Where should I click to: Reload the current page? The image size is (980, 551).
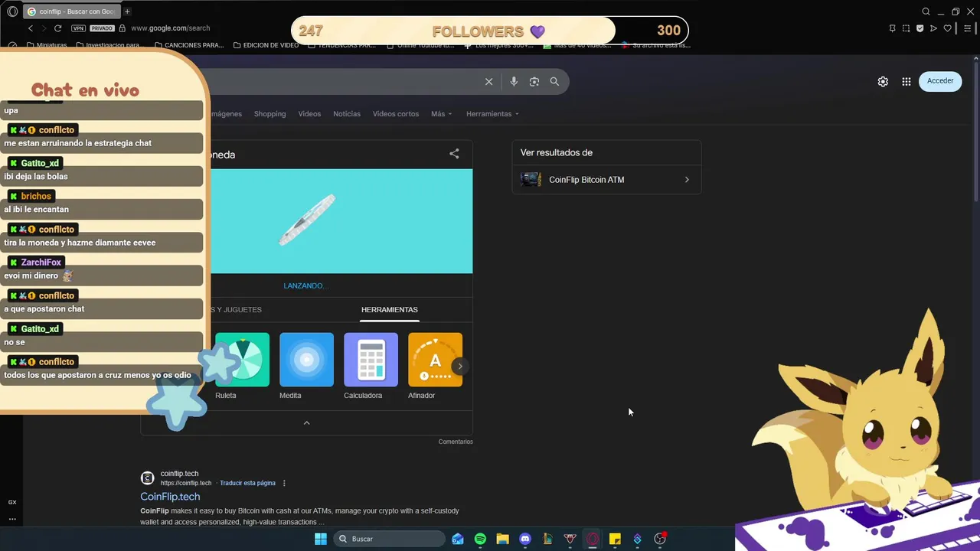(57, 28)
